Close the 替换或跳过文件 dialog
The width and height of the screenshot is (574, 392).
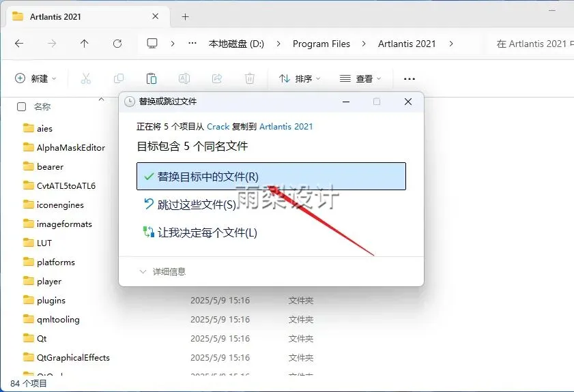point(407,102)
